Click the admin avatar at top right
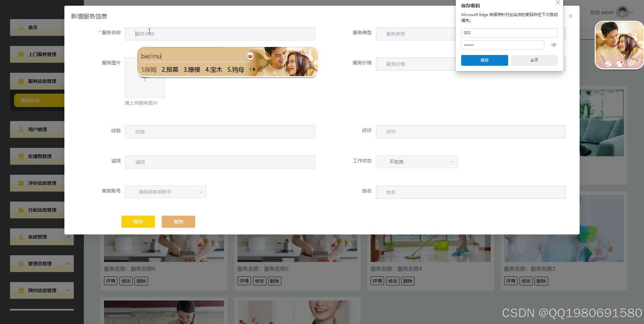The height and width of the screenshot is (324, 644). tap(623, 12)
